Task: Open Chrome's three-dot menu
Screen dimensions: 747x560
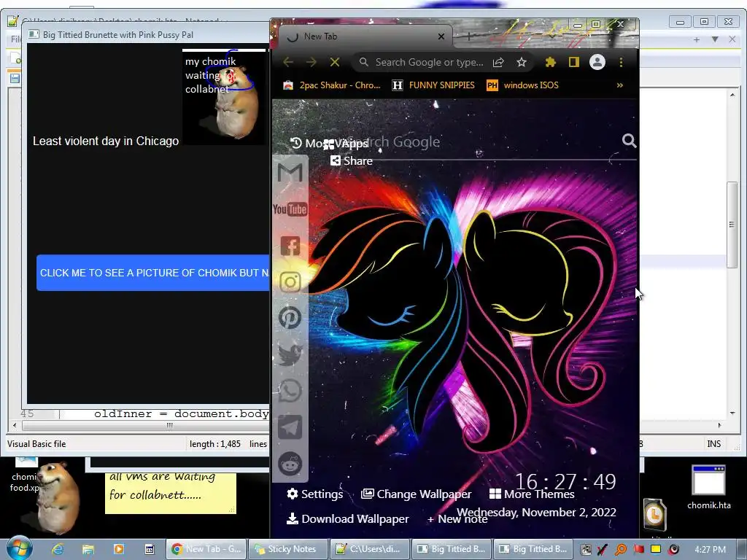Action: point(621,62)
